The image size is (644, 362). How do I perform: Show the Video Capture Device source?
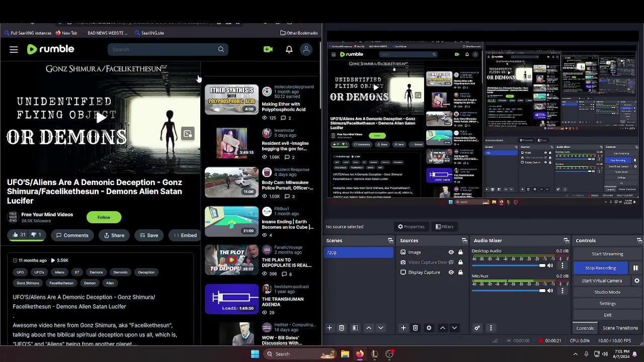(x=451, y=262)
